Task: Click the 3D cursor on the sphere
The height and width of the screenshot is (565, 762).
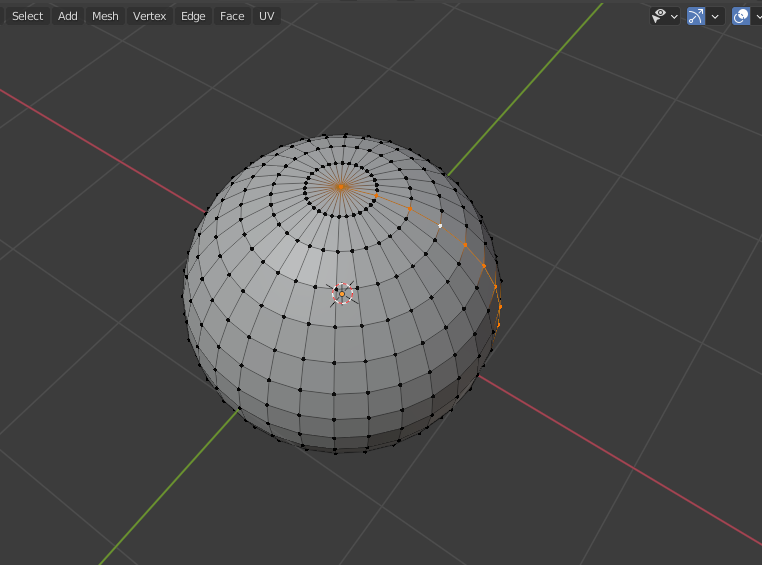Action: [342, 294]
